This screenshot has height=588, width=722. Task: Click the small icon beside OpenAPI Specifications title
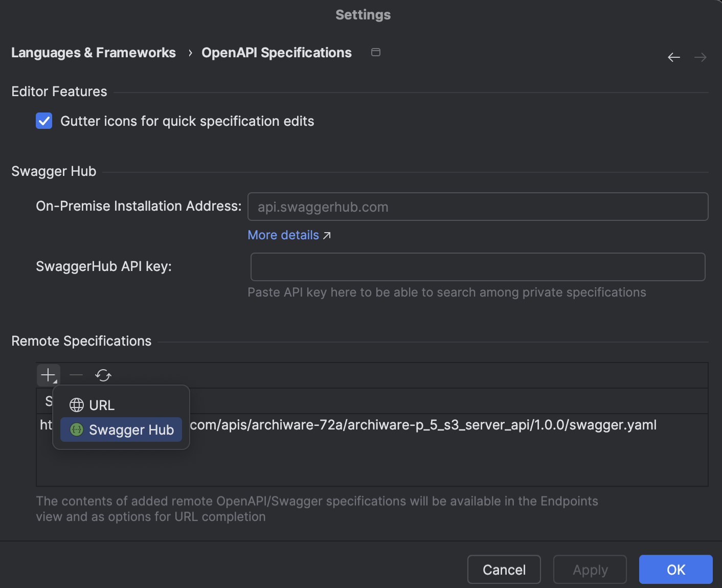(376, 52)
